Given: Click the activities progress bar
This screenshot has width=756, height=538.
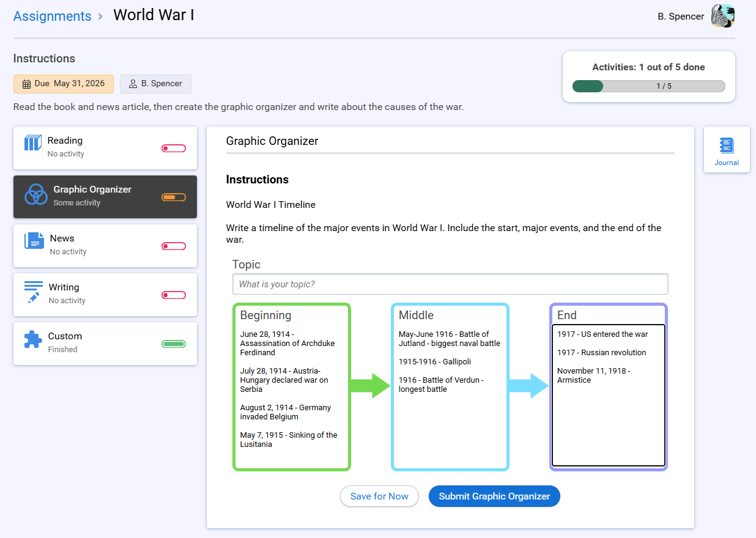Looking at the screenshot, I should (x=649, y=86).
